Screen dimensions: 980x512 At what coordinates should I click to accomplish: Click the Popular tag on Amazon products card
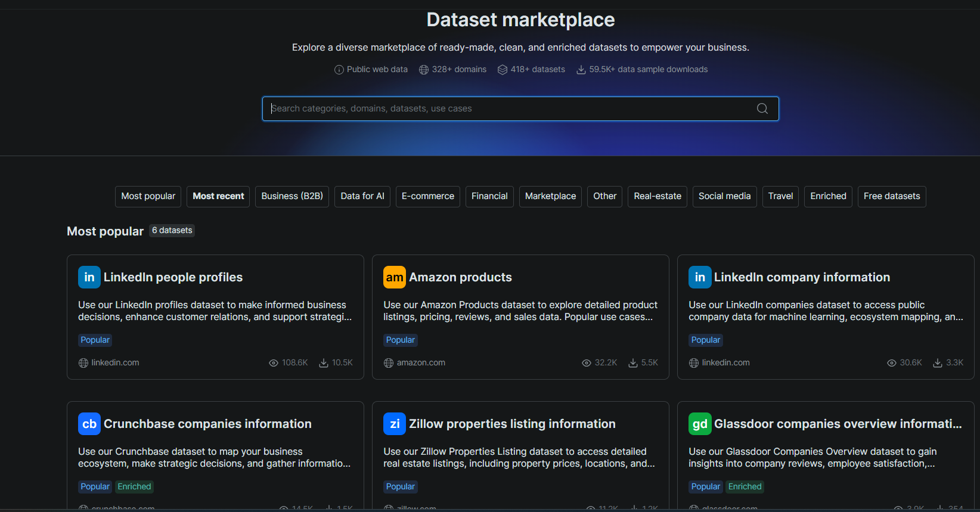pos(401,340)
